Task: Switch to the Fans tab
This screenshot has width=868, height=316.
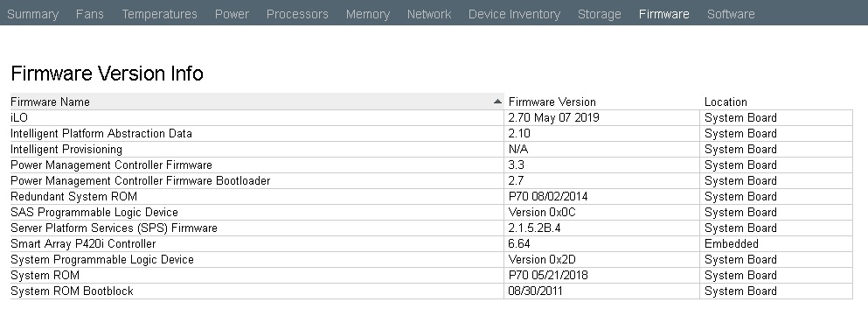Action: pyautogui.click(x=90, y=14)
